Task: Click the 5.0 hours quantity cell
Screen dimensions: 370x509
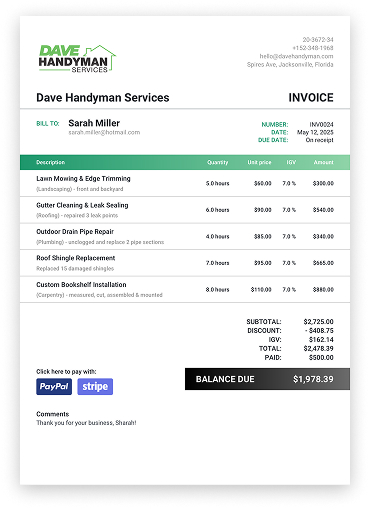Action: click(217, 183)
